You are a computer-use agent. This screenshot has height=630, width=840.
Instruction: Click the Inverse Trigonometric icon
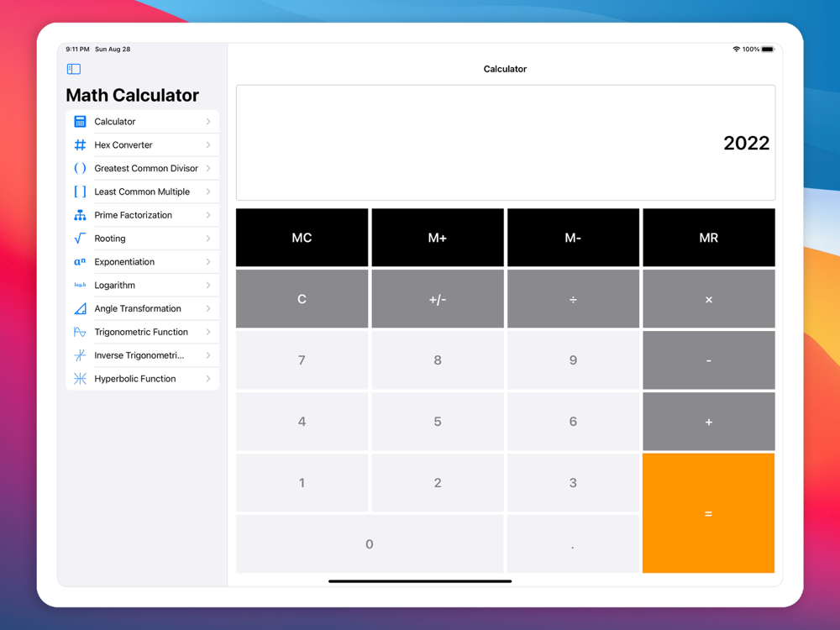click(x=80, y=355)
